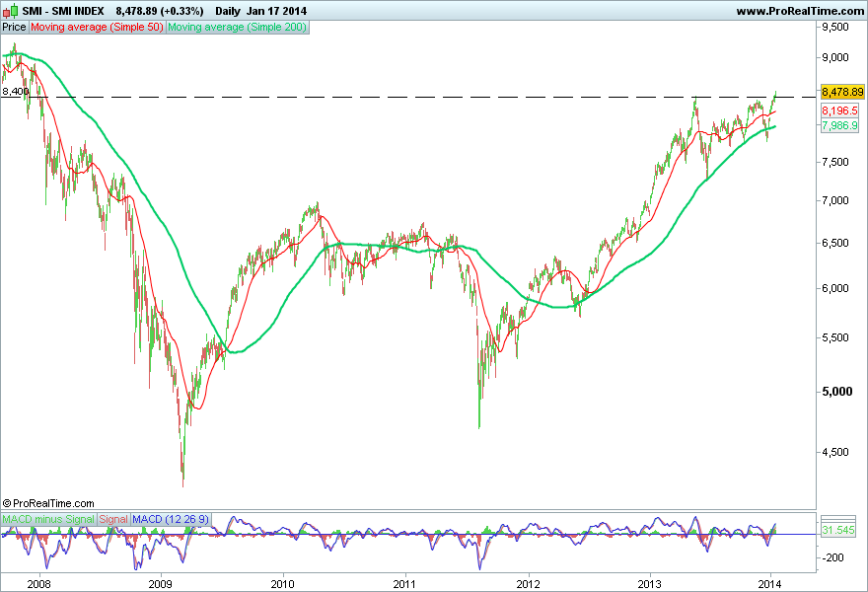Screen dimensions: 868x592
Task: Open Moving average (Simple 50) settings label
Action: click(97, 28)
